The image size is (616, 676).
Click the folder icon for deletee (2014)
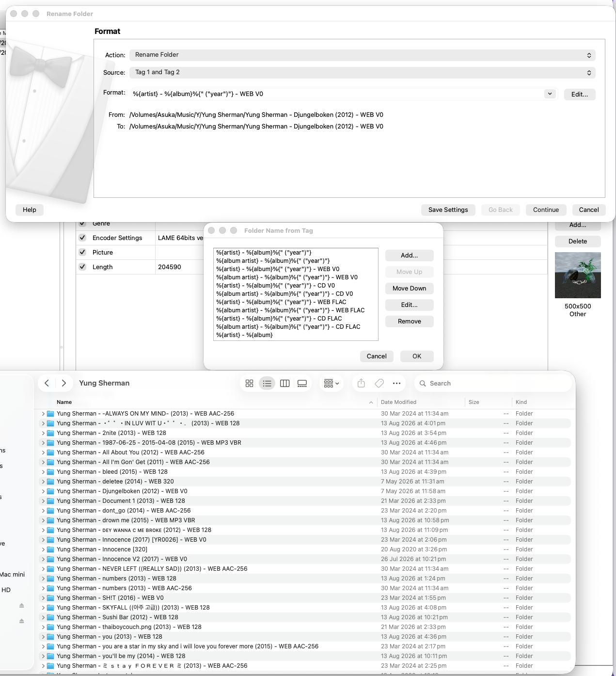[x=50, y=482]
